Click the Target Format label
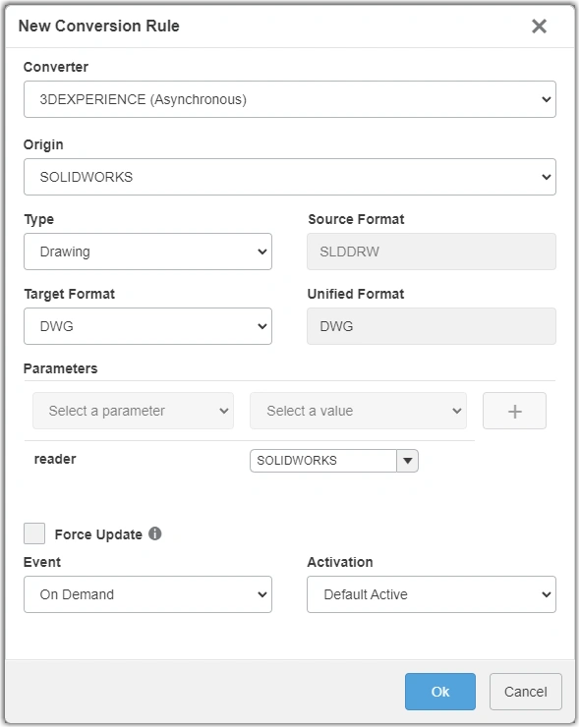The height and width of the screenshot is (728, 580). 69,294
